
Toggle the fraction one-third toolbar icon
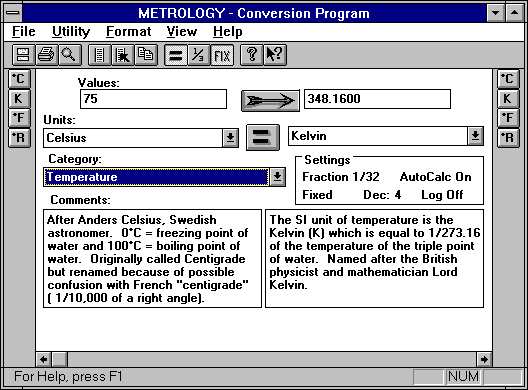tap(198, 55)
